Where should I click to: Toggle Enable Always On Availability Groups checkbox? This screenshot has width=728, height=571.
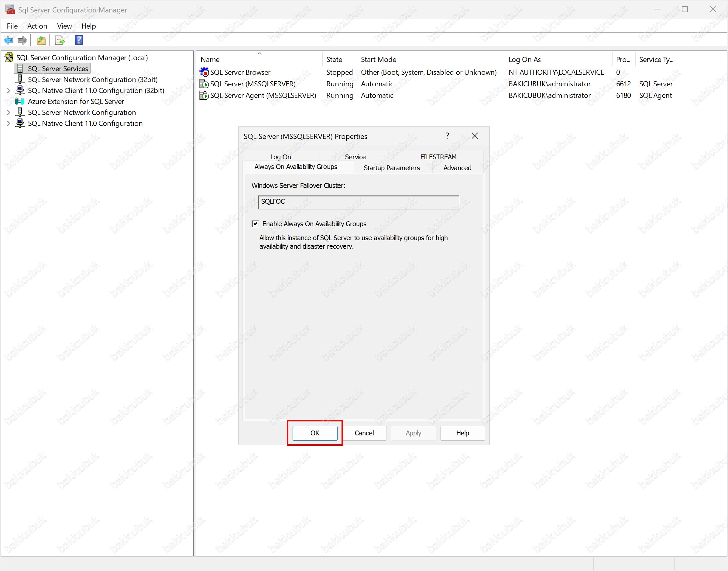point(255,224)
